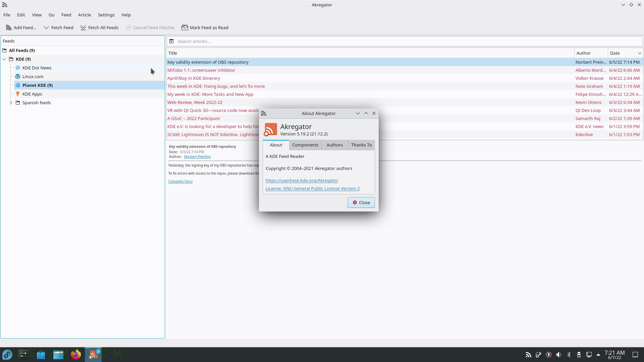The image size is (644, 362).
Task: Expand the Spanish feeds folder
Action: tap(11, 103)
